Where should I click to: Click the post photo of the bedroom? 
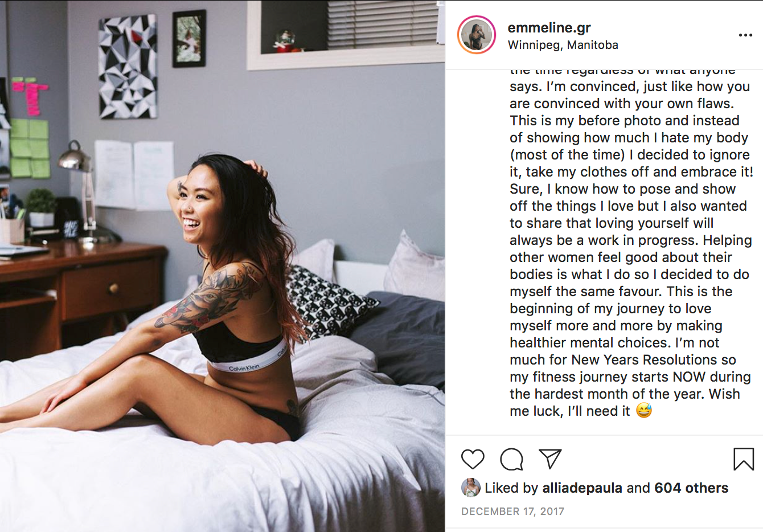pos(222,266)
